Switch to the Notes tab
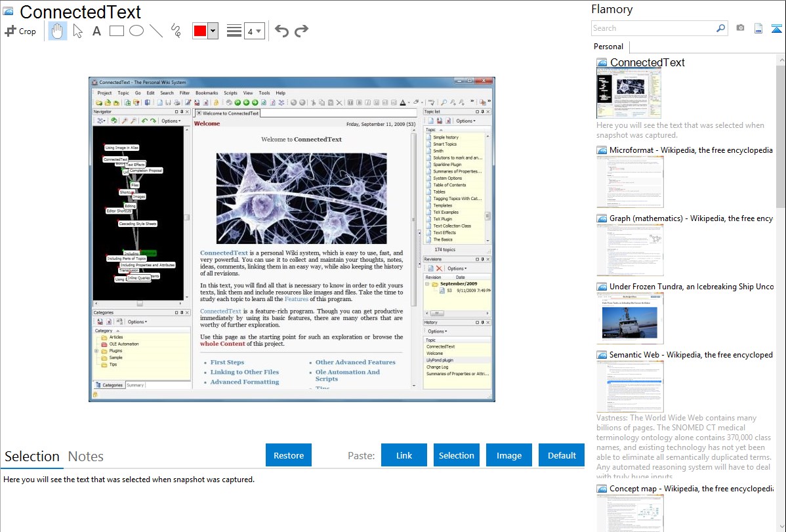The image size is (786, 532). point(86,457)
